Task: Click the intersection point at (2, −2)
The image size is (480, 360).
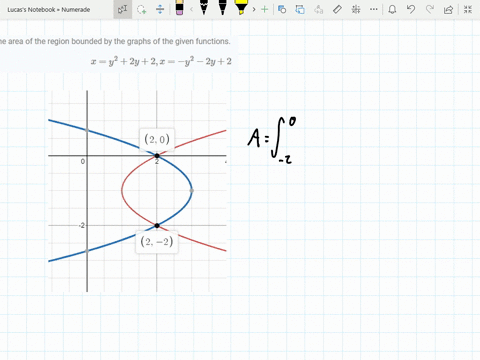Action: click(x=157, y=226)
